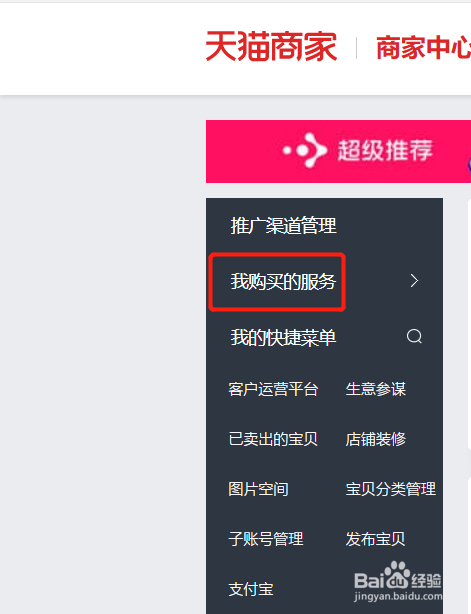The image size is (471, 614).
Task: Go to 已卖出的宝贝
Action: point(273,439)
